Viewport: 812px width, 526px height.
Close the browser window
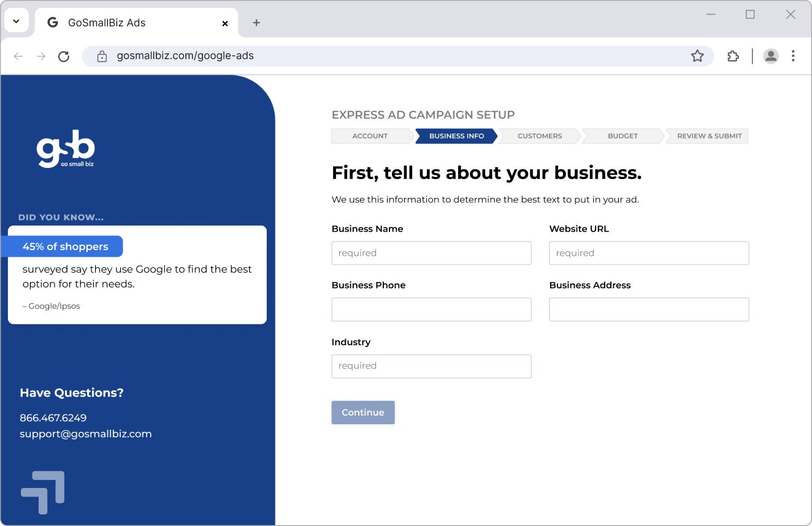click(x=791, y=15)
